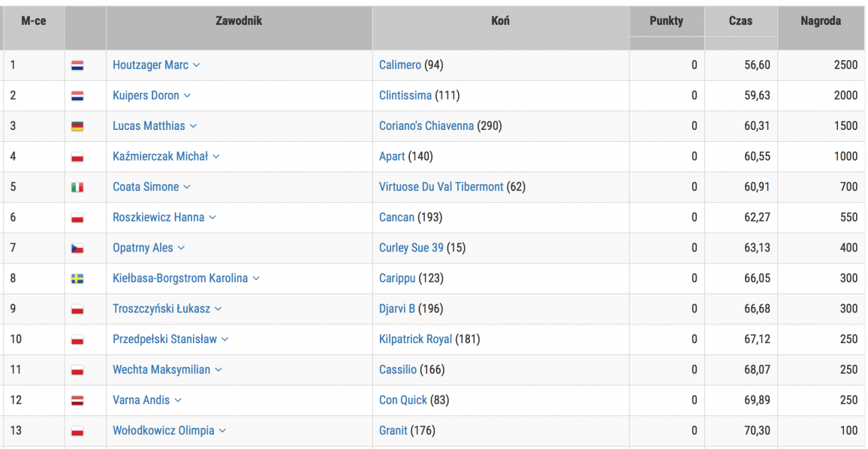Open horse link Calimero
The image size is (868, 449).
pos(400,65)
